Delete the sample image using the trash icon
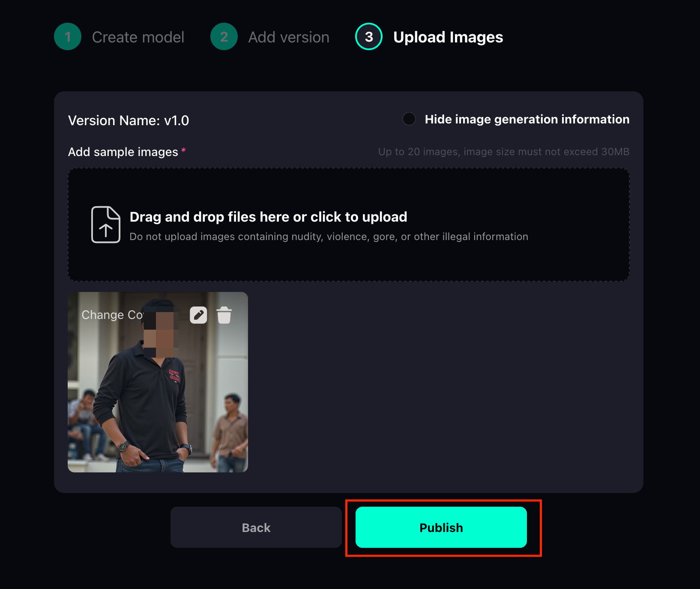The height and width of the screenshot is (589, 700). pyautogui.click(x=224, y=315)
